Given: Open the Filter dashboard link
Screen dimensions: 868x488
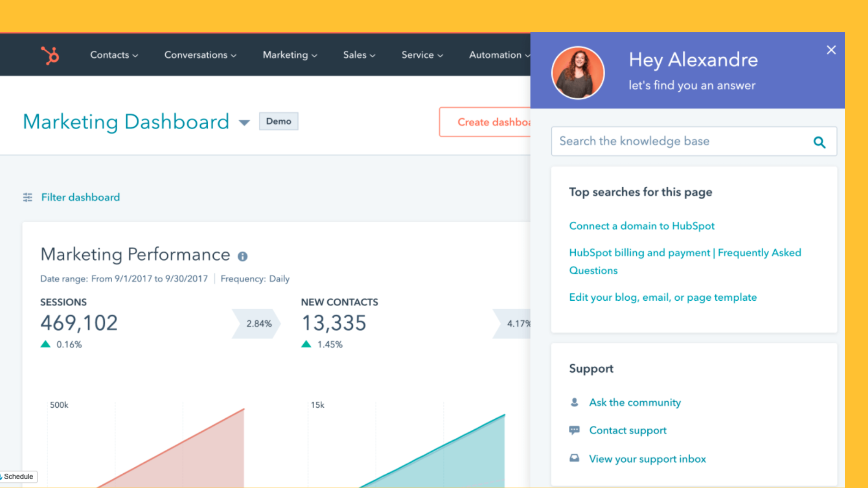Looking at the screenshot, I should click(x=80, y=197).
